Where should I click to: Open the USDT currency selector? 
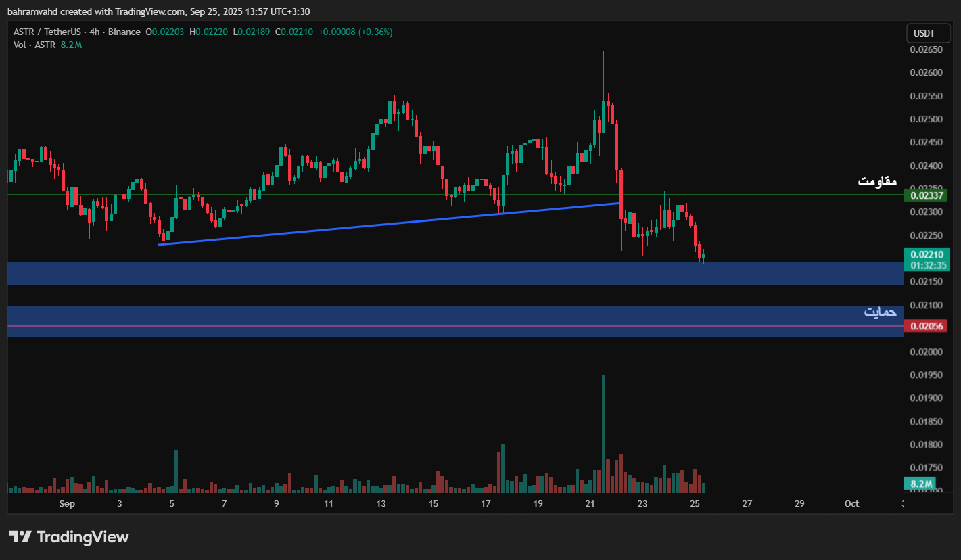(924, 33)
